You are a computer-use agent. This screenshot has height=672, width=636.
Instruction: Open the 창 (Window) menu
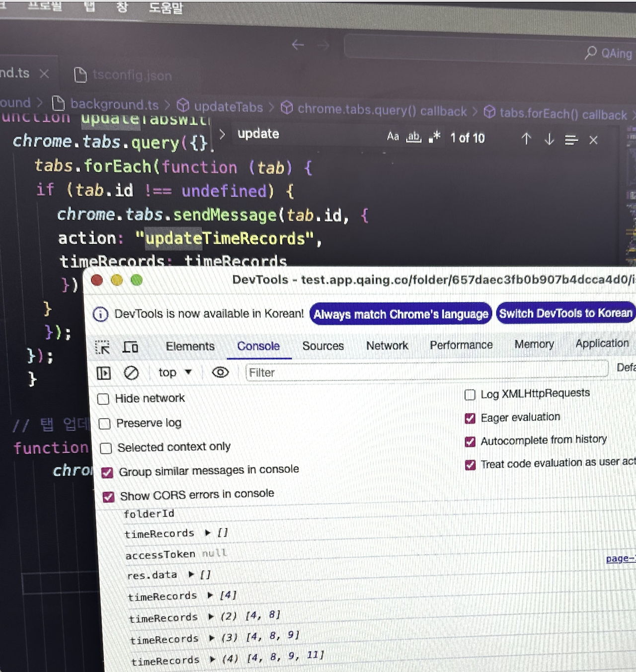[122, 7]
